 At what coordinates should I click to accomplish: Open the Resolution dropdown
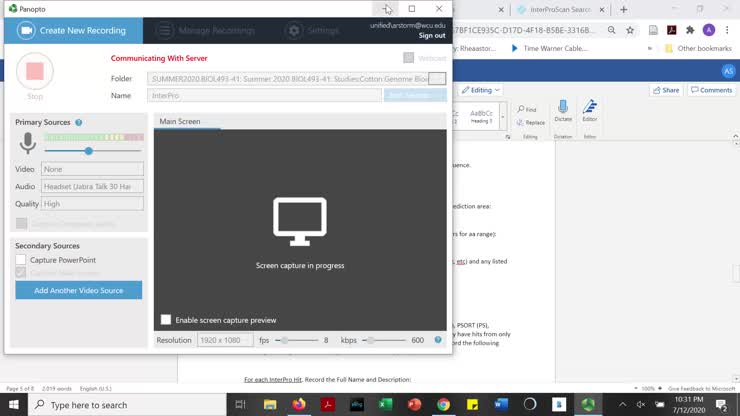[225, 340]
